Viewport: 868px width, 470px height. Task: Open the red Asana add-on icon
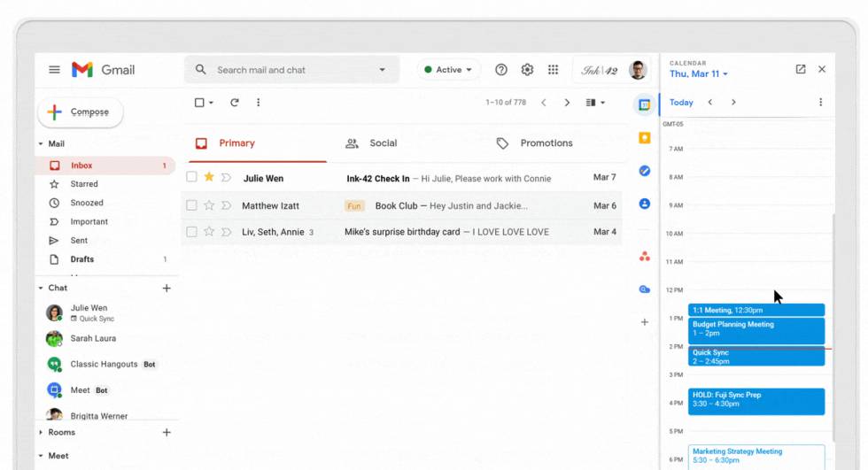pos(645,257)
